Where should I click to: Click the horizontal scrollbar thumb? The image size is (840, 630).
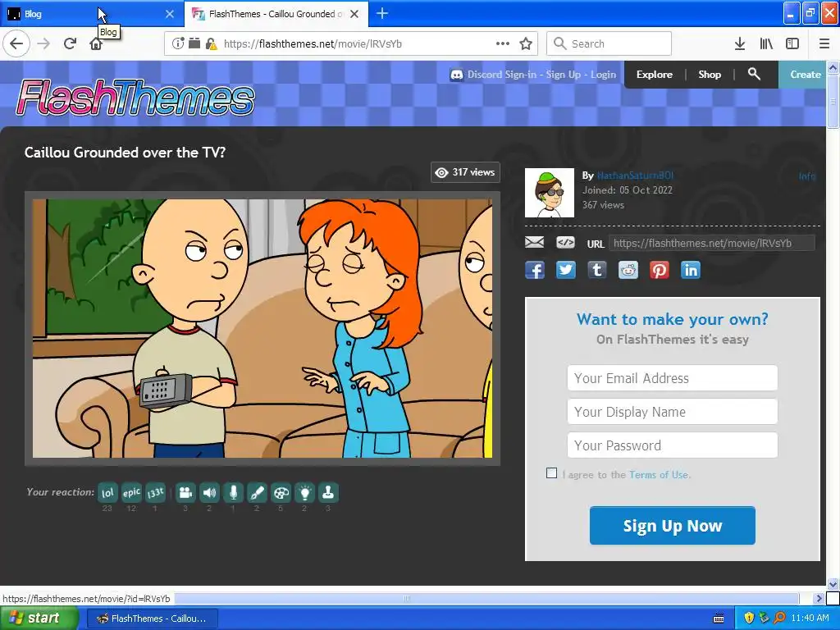coord(407,598)
